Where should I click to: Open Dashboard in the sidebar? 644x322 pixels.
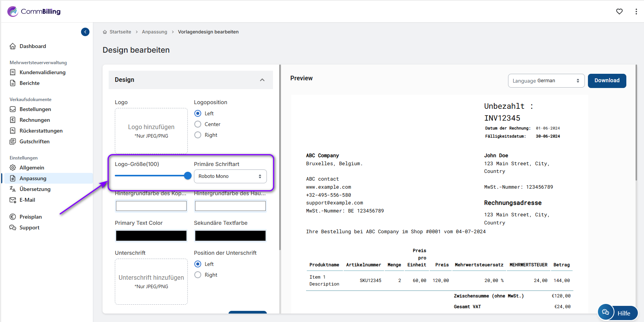(33, 46)
